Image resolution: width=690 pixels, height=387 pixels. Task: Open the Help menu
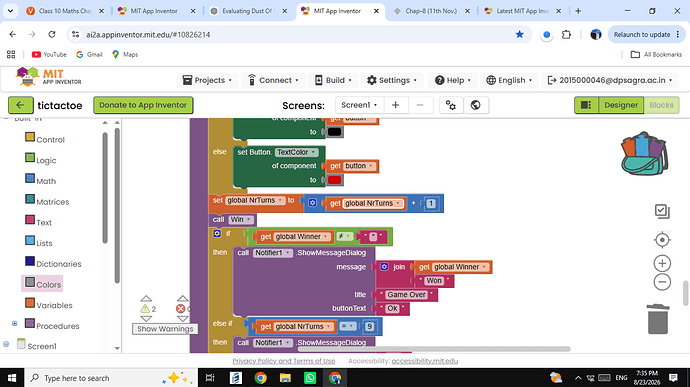coord(453,80)
